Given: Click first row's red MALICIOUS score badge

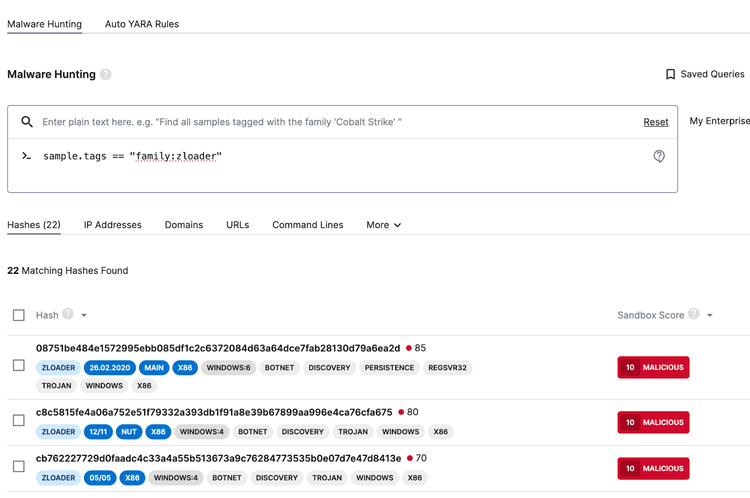Looking at the screenshot, I should point(653,367).
